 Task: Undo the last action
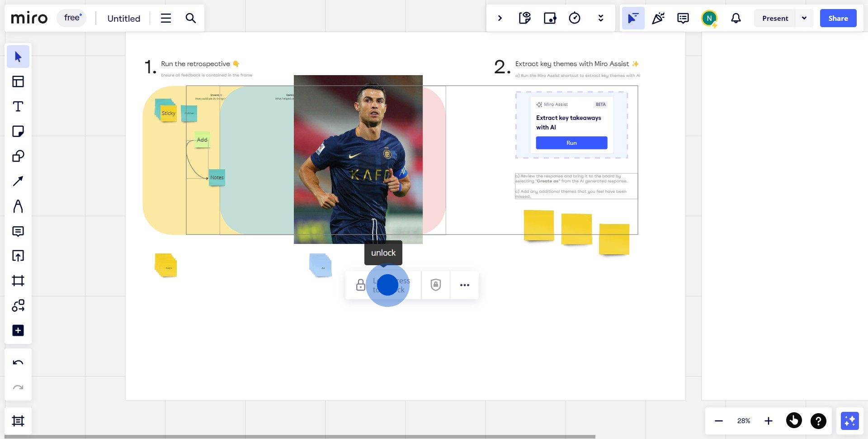(x=18, y=363)
